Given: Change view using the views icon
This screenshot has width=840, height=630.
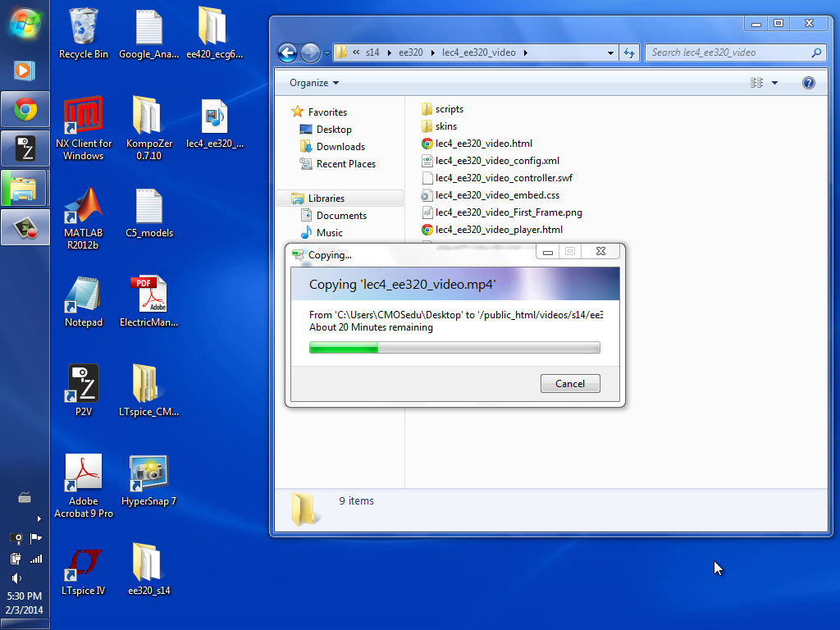Looking at the screenshot, I should coord(756,83).
